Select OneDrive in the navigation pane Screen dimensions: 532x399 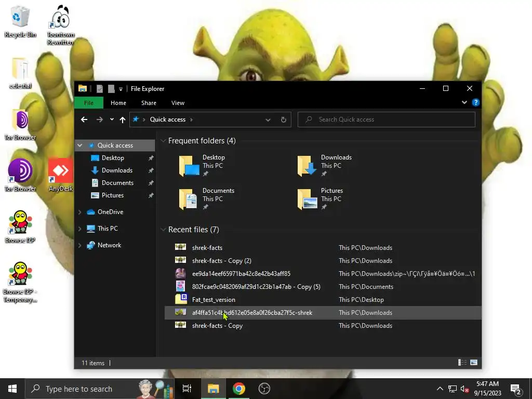[105, 212]
